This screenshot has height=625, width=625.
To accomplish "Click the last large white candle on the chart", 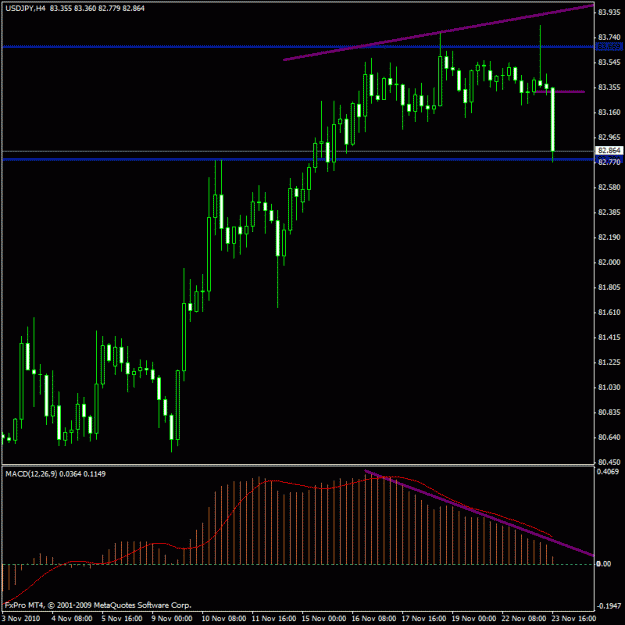I will [x=553, y=120].
